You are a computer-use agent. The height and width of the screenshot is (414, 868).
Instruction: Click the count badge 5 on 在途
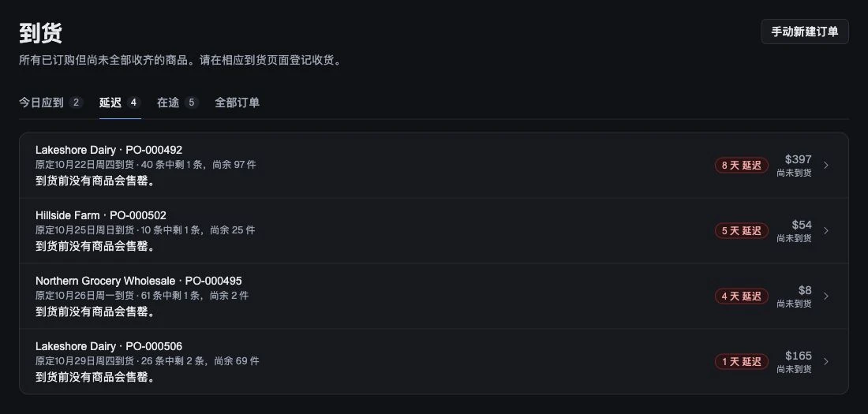point(192,103)
